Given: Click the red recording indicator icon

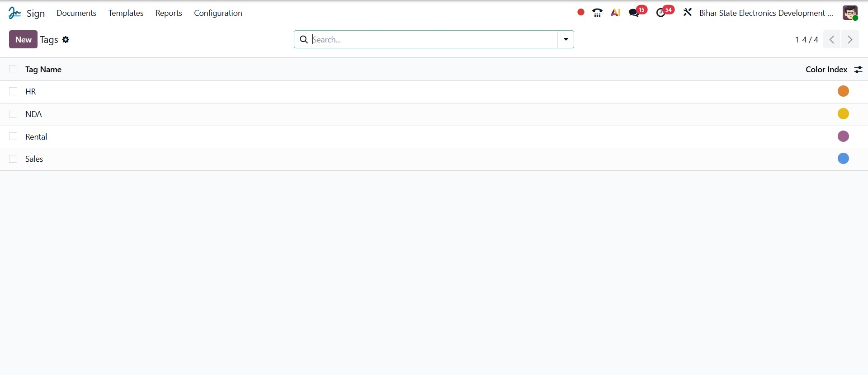Looking at the screenshot, I should [581, 13].
